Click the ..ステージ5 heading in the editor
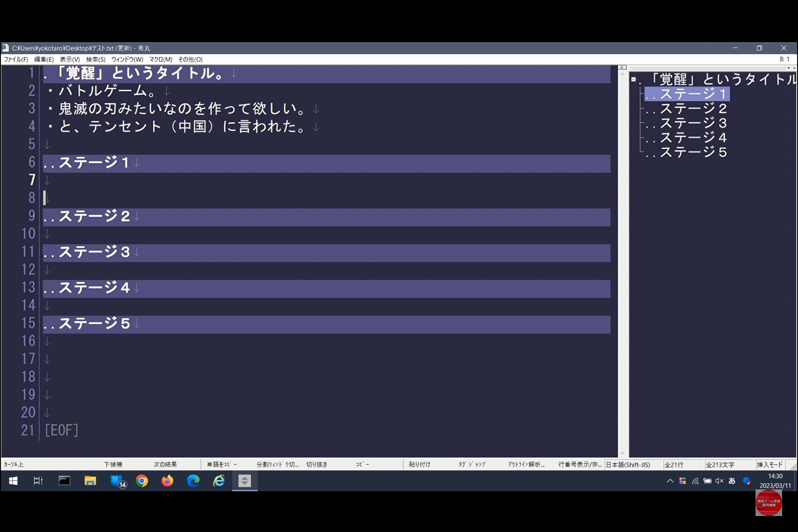 click(327, 324)
